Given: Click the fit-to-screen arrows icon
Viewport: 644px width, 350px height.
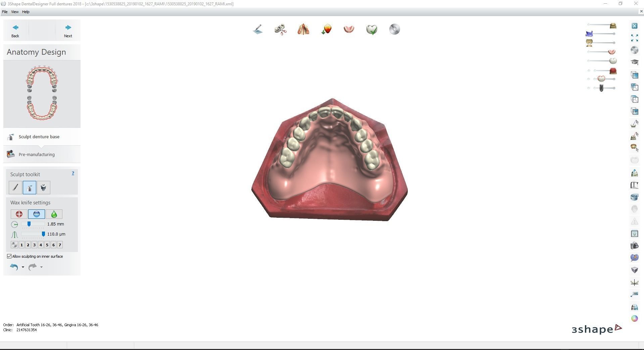Looking at the screenshot, I should click(635, 38).
